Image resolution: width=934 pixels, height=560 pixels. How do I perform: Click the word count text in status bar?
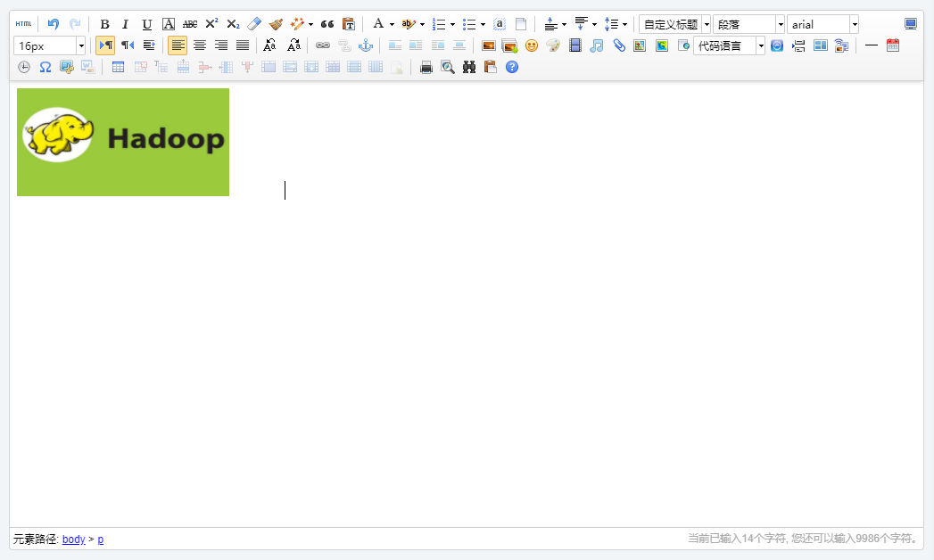pyautogui.click(x=804, y=539)
